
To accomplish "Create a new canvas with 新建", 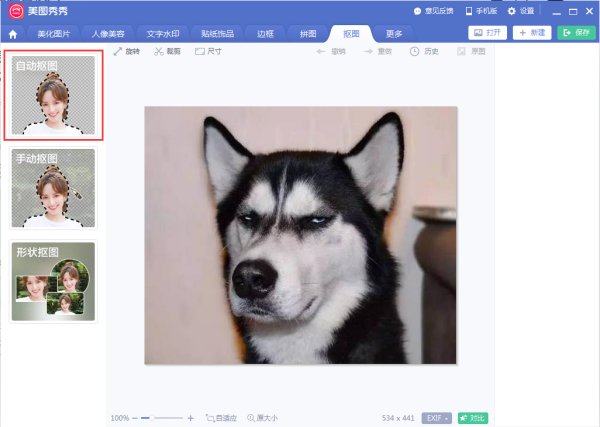I will [532, 33].
